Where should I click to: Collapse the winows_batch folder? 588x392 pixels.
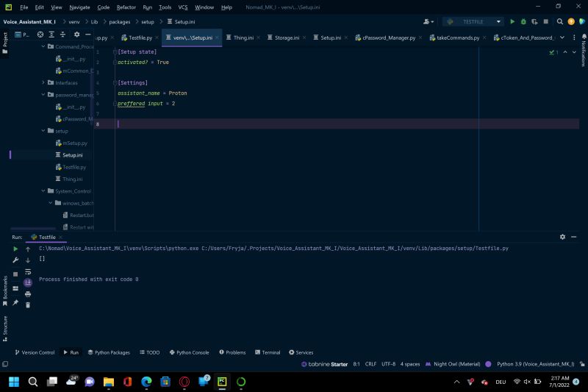(50, 203)
